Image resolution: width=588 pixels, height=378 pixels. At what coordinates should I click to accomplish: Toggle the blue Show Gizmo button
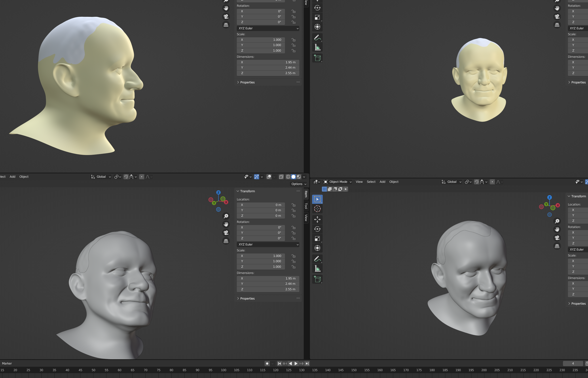(x=256, y=177)
